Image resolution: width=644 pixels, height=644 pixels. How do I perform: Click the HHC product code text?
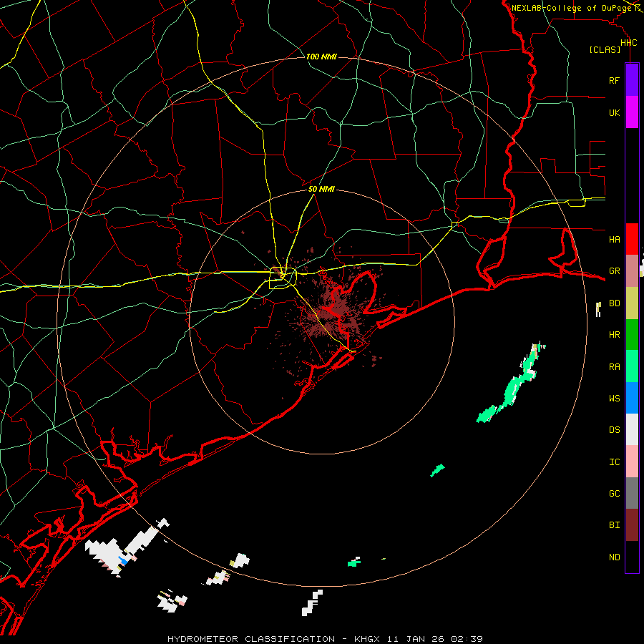[629, 43]
